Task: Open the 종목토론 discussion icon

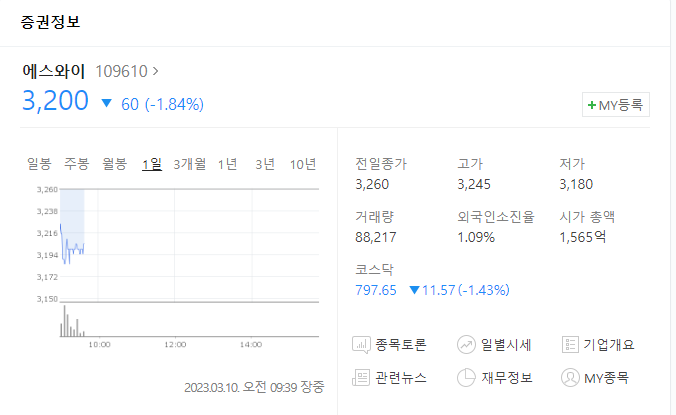Action: click(361, 345)
